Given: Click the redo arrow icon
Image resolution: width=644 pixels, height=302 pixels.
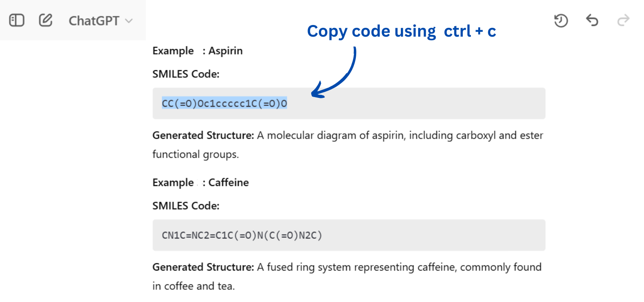Looking at the screenshot, I should pyautogui.click(x=623, y=20).
